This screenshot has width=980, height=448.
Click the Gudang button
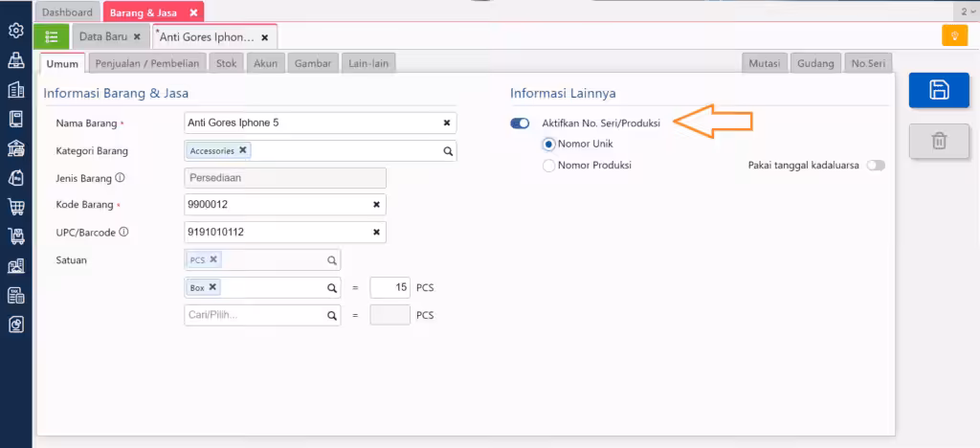[x=815, y=63]
